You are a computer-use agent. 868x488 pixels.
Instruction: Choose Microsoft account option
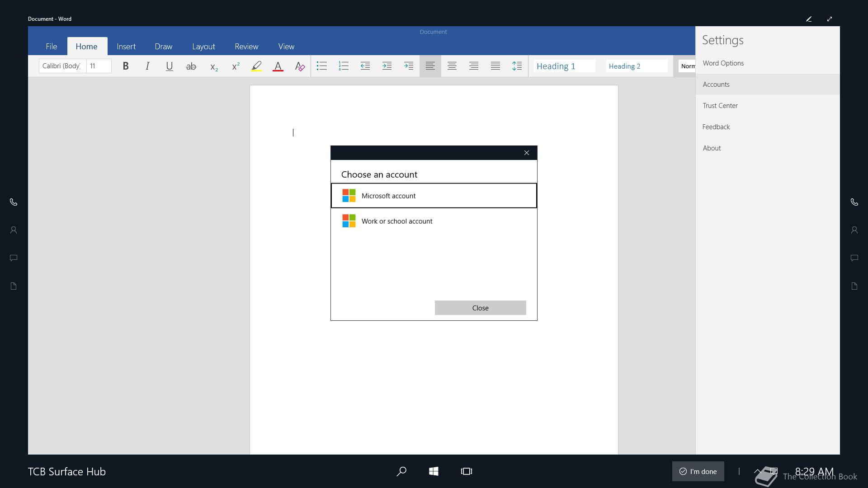(x=434, y=196)
